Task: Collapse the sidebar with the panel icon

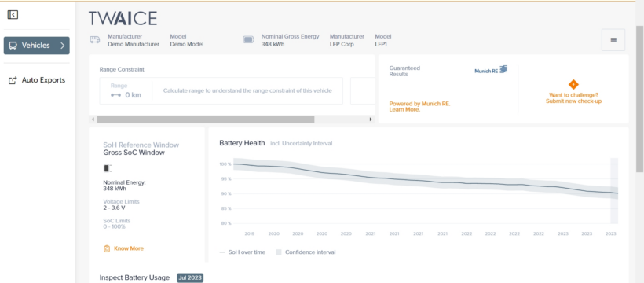Action: (x=13, y=15)
